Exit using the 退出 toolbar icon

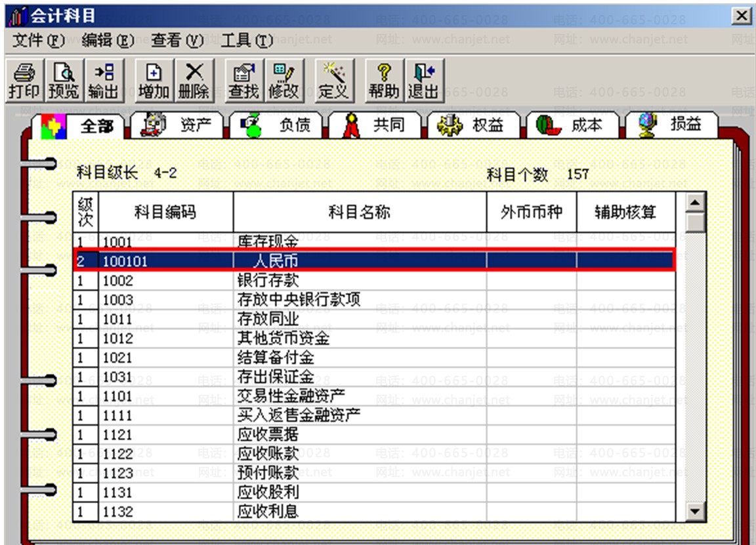(x=425, y=81)
